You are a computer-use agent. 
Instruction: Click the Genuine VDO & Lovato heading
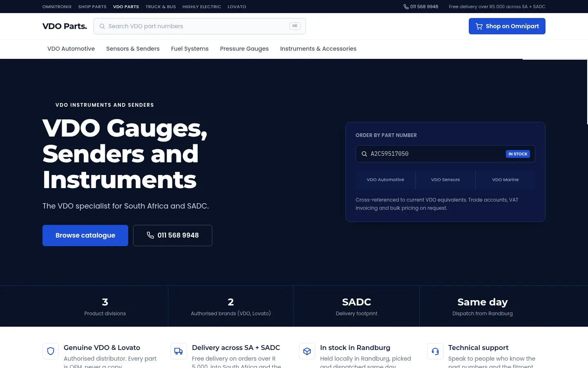102,348
